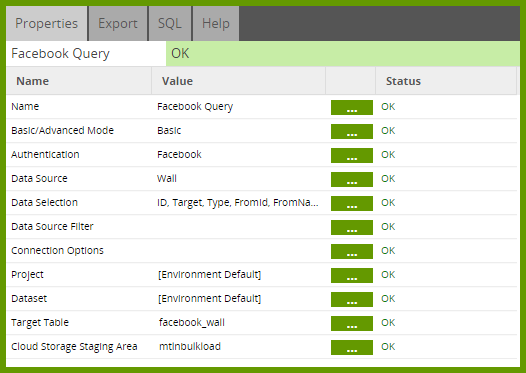Click the 'mtlnbulkload' staging area value
Image resolution: width=526 pixels, height=373 pixels.
point(190,347)
